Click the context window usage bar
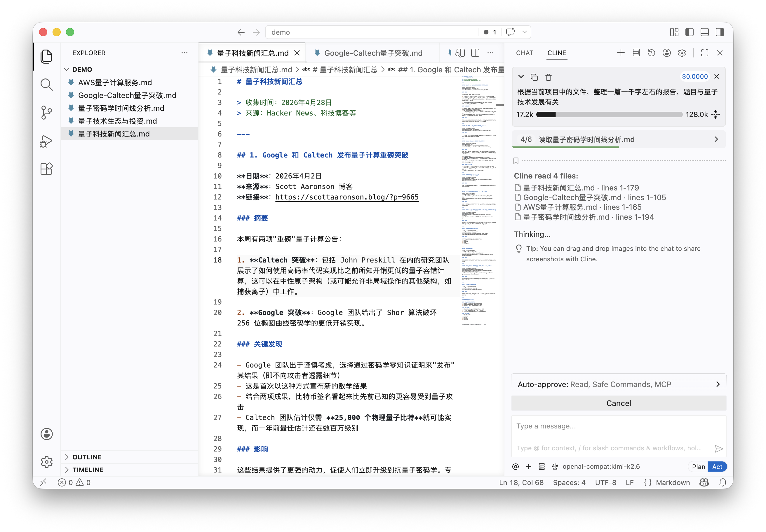Image resolution: width=766 pixels, height=532 pixels. pos(609,114)
